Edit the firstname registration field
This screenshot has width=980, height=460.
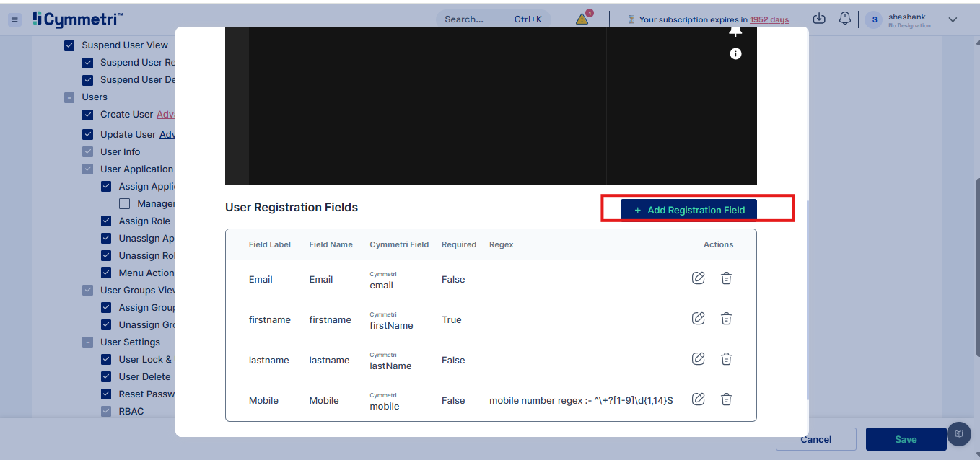698,319
